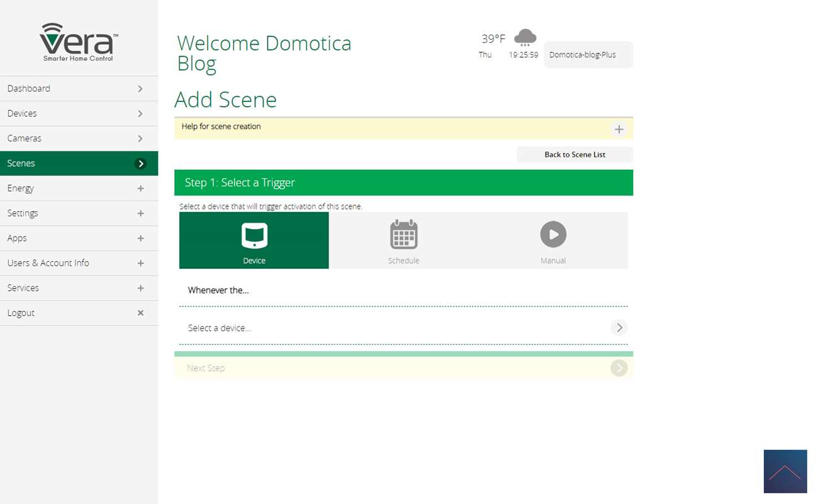This screenshot has width=818, height=504.
Task: Expand Help for scene creation panel
Action: [619, 129]
